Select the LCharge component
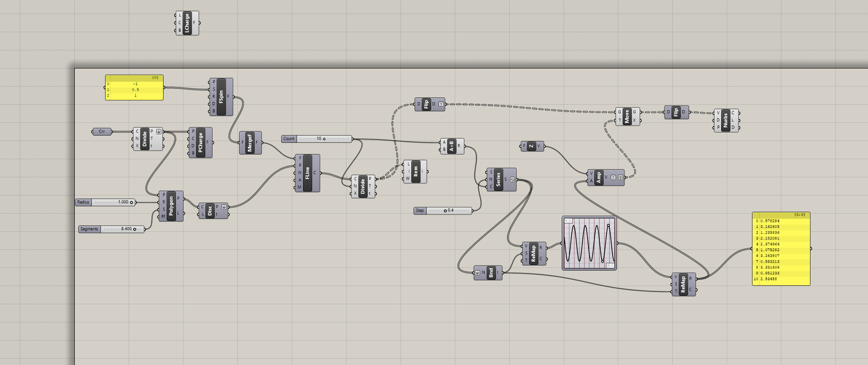This screenshot has height=365, width=868. [187, 23]
